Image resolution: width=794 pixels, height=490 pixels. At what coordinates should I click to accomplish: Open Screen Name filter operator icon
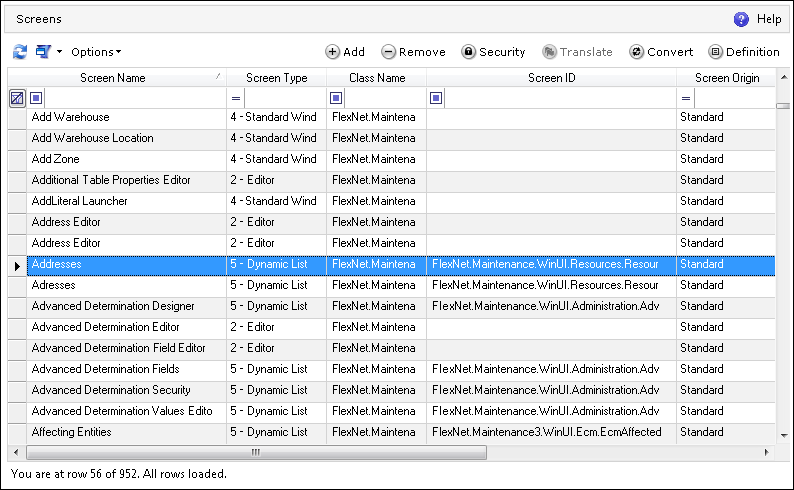[36, 98]
